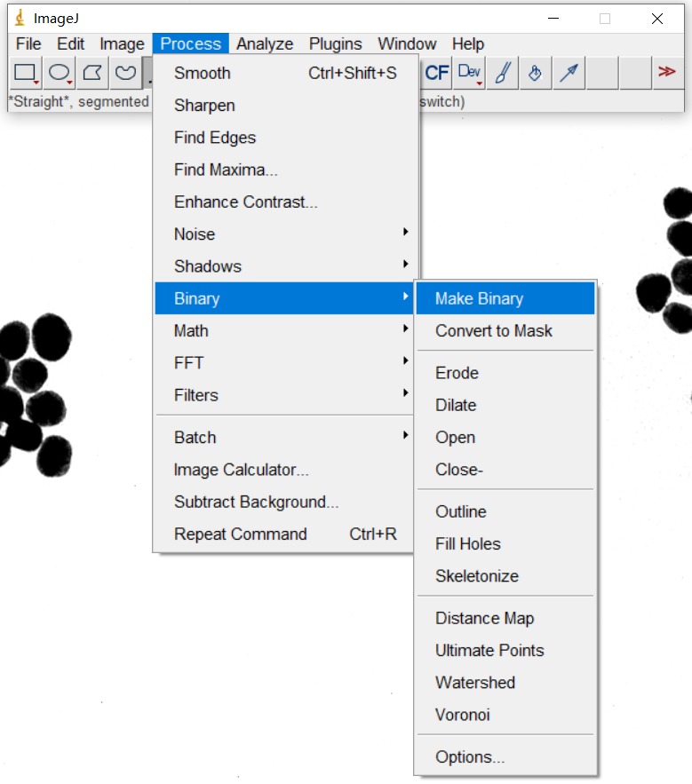The image size is (692, 784).
Task: Show more tools via red double-arrow
Action: coord(666,73)
